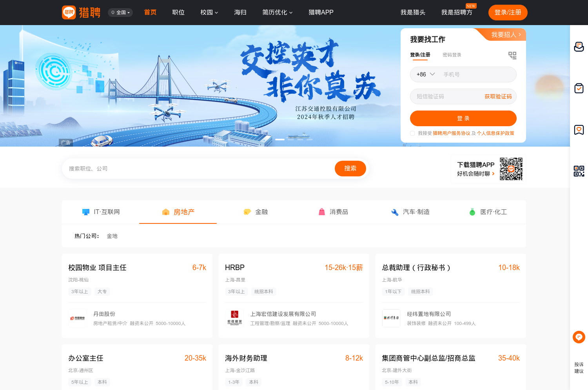Open 总裁助理（行政秘书）job listing
Screen dimensions: 588x390
coord(416,268)
